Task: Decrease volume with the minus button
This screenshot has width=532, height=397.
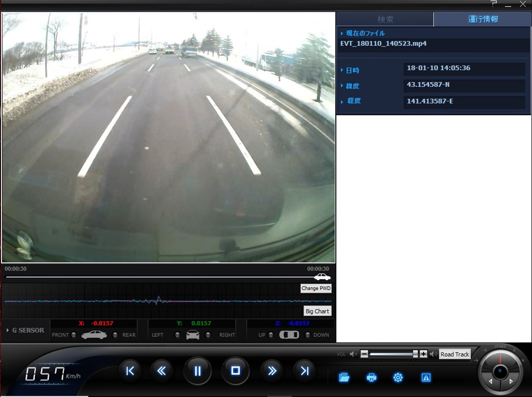Action: coord(364,354)
